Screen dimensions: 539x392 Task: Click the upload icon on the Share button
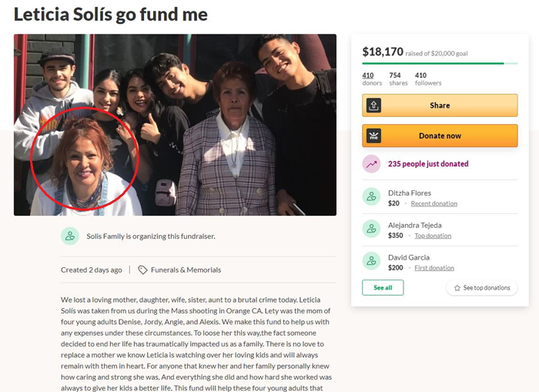(x=374, y=106)
